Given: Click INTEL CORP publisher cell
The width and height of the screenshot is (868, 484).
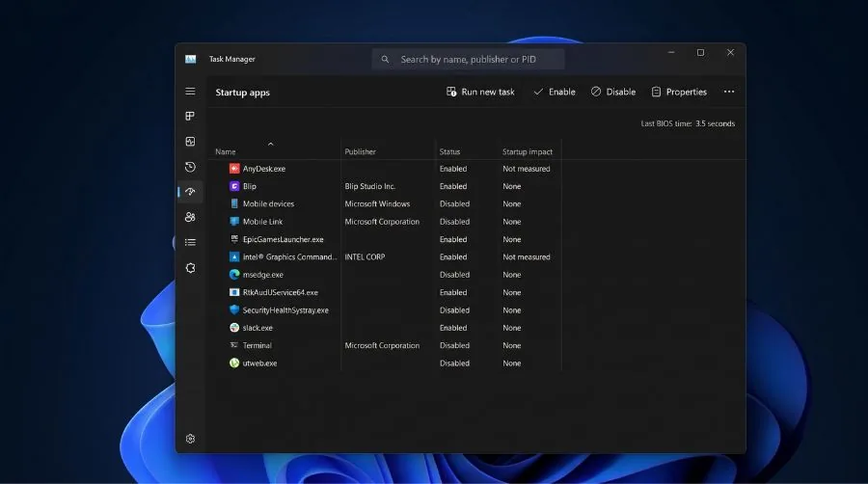Looking at the screenshot, I should coord(365,256).
